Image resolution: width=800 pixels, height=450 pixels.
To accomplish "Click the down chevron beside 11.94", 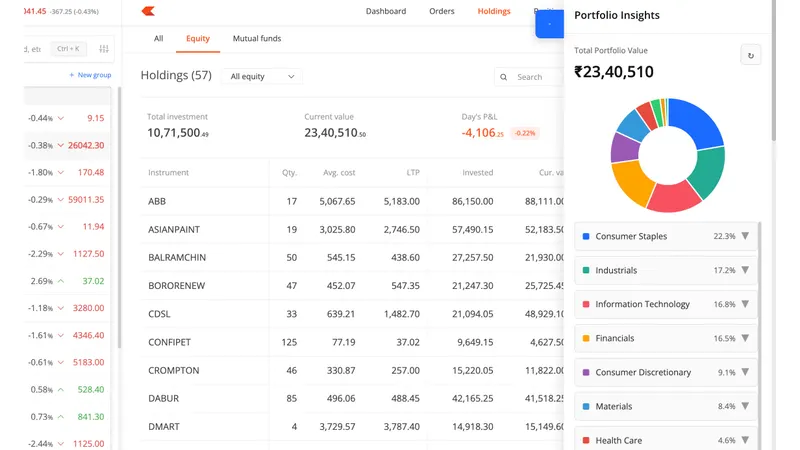I will point(61,227).
